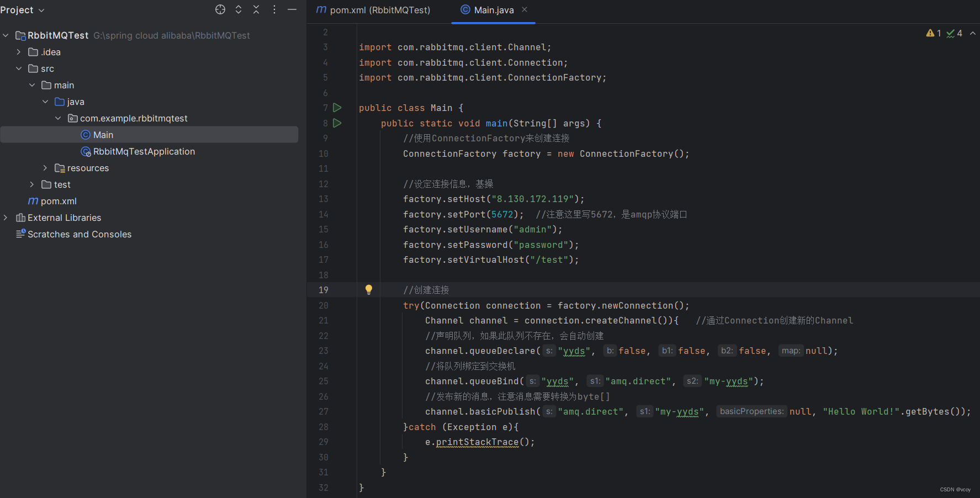Click the "admin" username string
Viewport: 980px width, 498px height.
(x=532, y=230)
